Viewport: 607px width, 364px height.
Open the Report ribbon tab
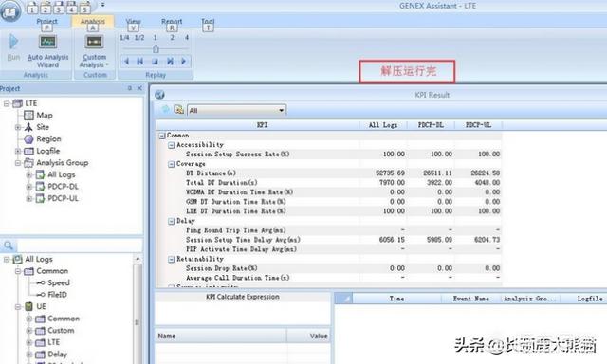(172, 22)
